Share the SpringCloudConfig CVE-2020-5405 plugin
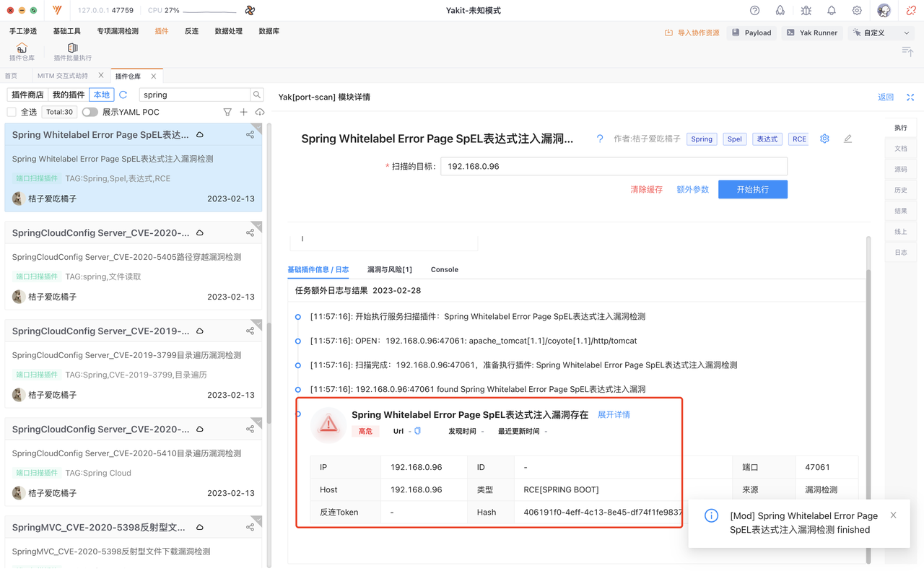Screen dimensions: 924x571 (250, 233)
